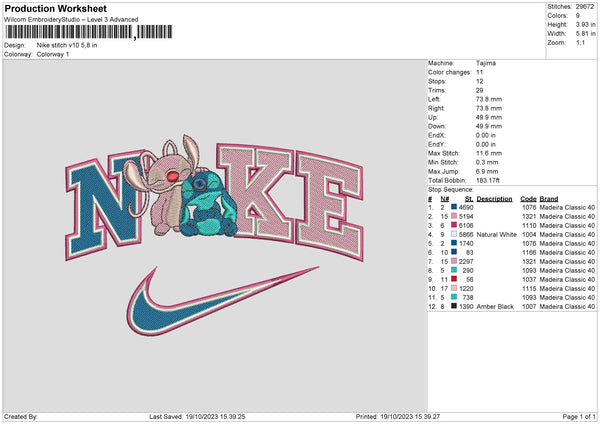Select the Code column header
The image size is (600, 424).
[x=528, y=199]
